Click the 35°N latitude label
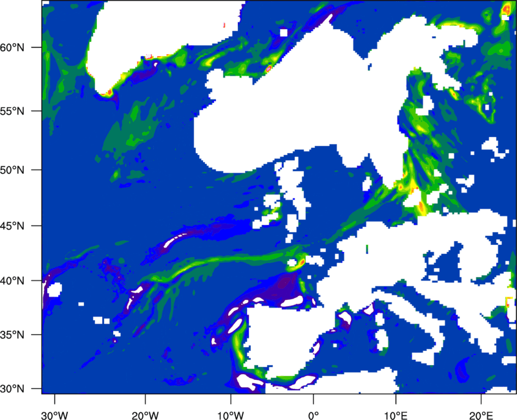517x420 pixels. point(12,335)
